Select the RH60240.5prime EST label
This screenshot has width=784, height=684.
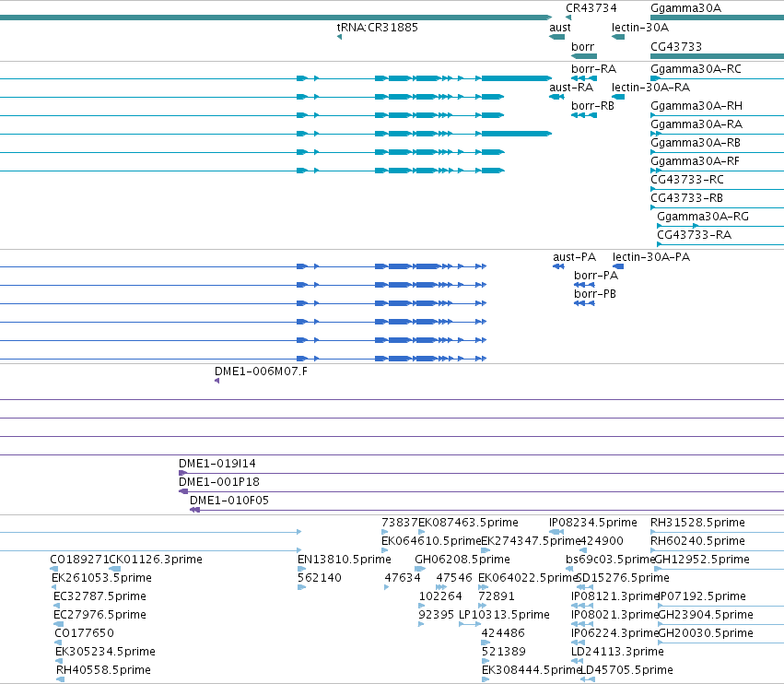click(x=697, y=541)
